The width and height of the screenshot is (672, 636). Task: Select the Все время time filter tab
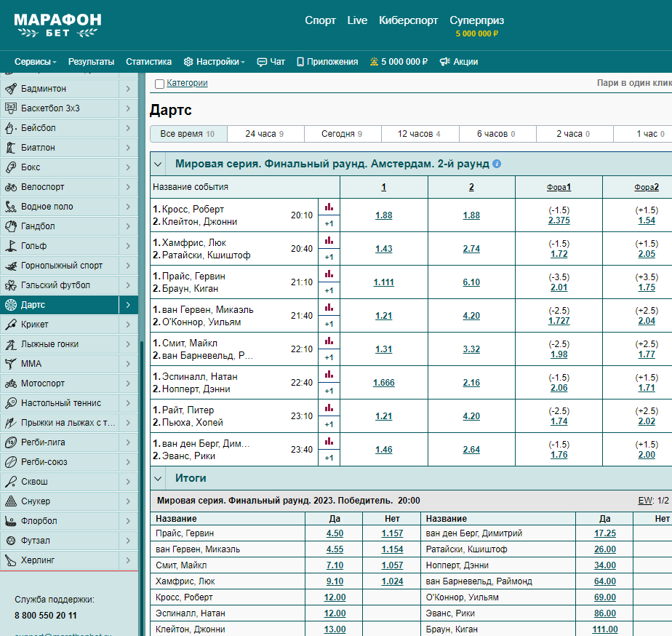pyautogui.click(x=188, y=134)
